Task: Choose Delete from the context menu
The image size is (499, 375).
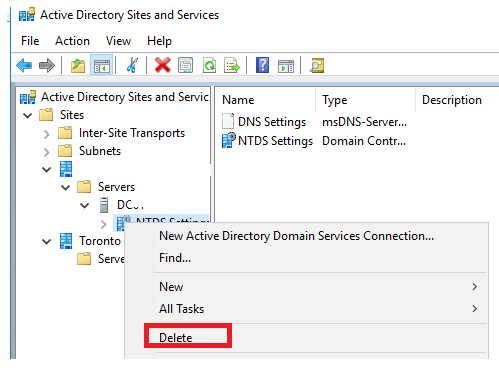Action: 176,338
